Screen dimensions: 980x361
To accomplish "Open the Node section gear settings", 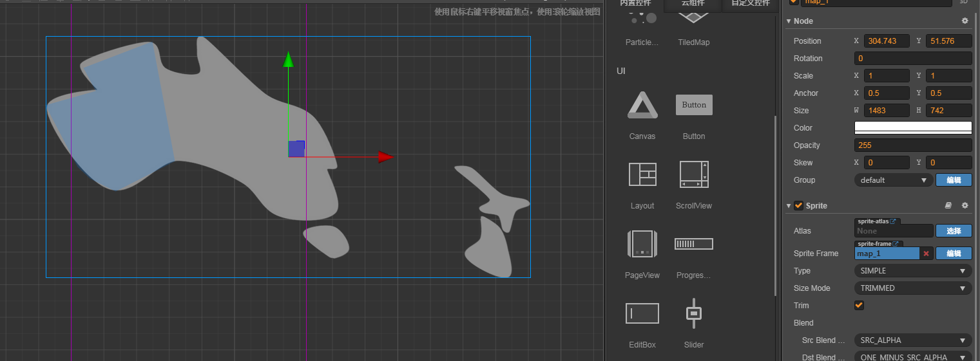I will (965, 21).
